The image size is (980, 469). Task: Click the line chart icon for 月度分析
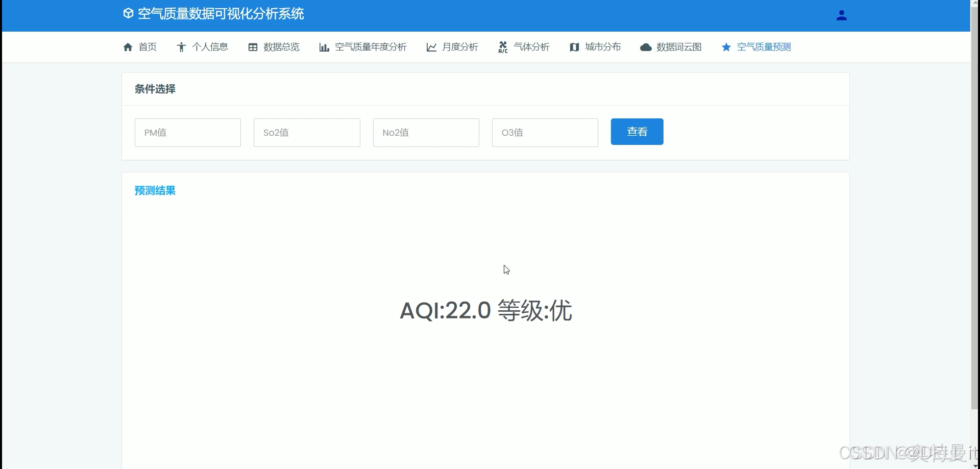431,47
